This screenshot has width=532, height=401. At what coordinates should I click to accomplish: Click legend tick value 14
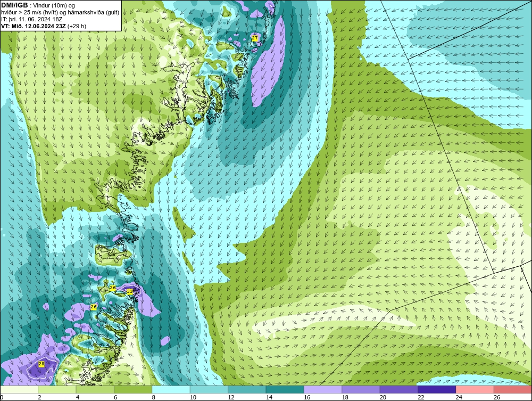pyautogui.click(x=269, y=397)
